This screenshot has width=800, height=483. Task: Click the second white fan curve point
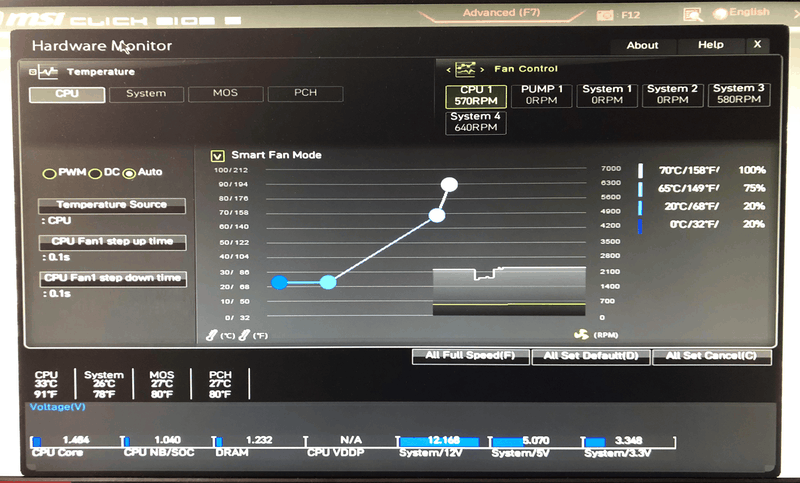click(x=437, y=215)
